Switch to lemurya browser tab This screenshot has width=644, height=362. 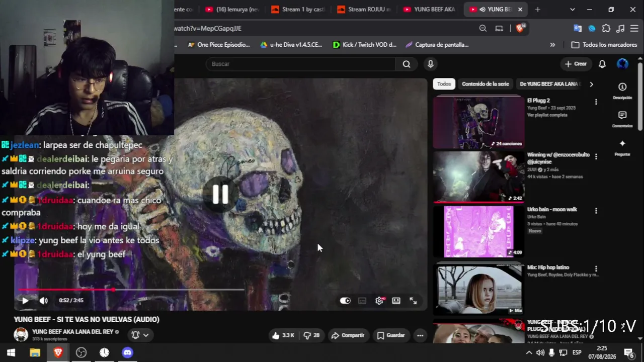232,9
